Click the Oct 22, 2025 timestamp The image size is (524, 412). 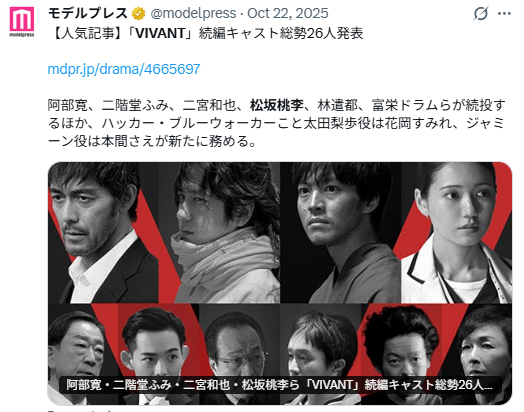pyautogui.click(x=288, y=14)
